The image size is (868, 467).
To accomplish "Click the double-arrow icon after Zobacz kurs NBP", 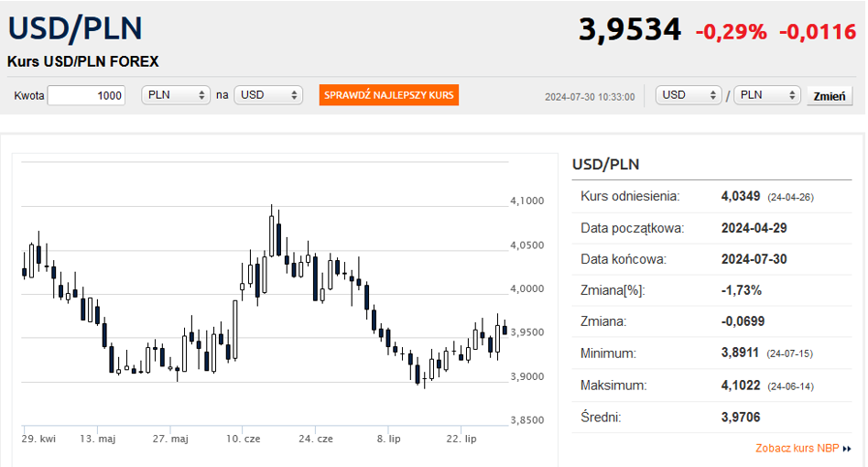I will point(847,449).
